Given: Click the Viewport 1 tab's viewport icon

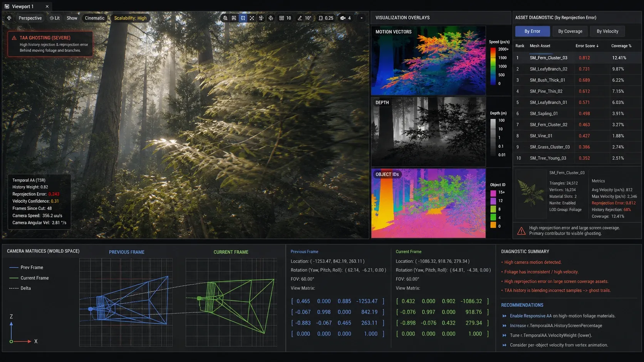Looking at the screenshot, I should [7, 7].
